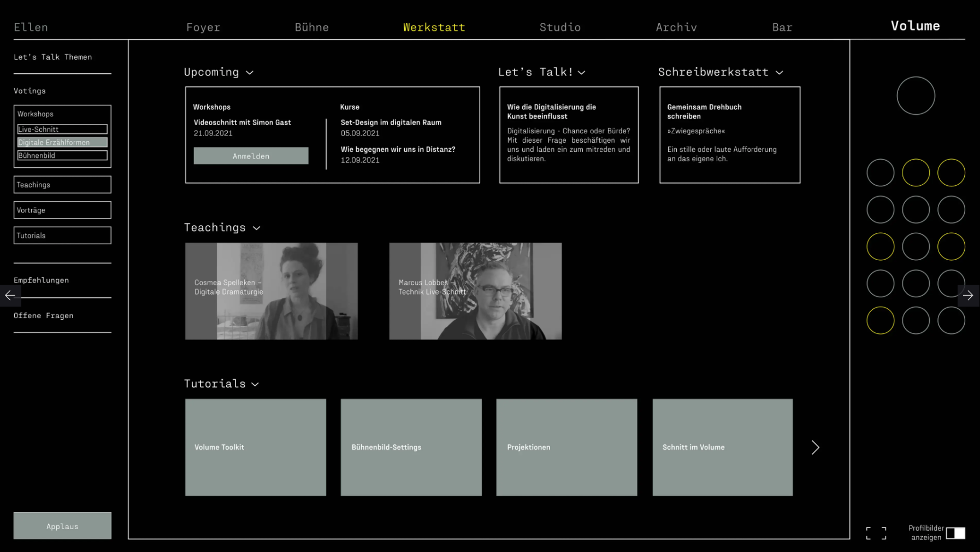The image size is (980, 552).
Task: Show next tutorials with the chevron arrow
Action: 815,448
